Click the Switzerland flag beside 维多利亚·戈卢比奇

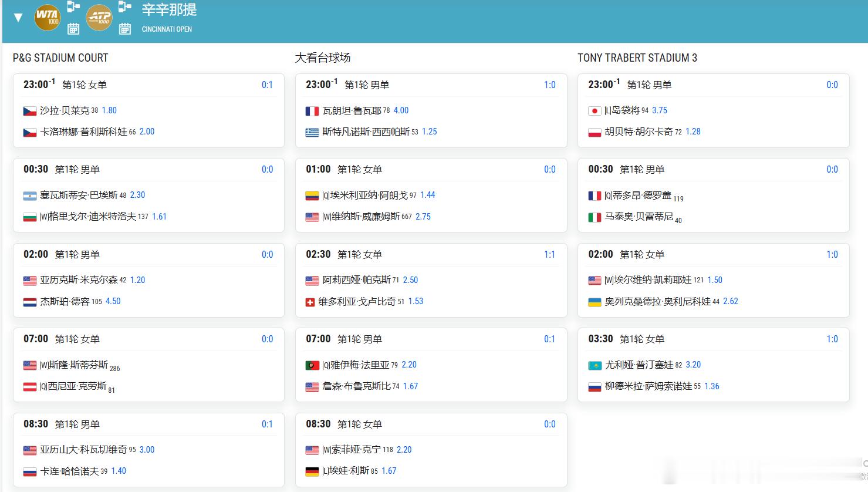coord(310,302)
